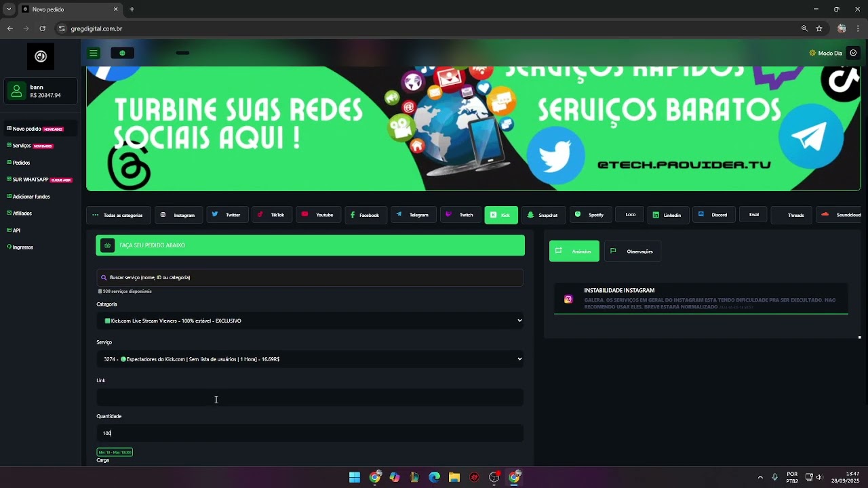
Task: Open the hamburger sidebar menu
Action: click(94, 53)
